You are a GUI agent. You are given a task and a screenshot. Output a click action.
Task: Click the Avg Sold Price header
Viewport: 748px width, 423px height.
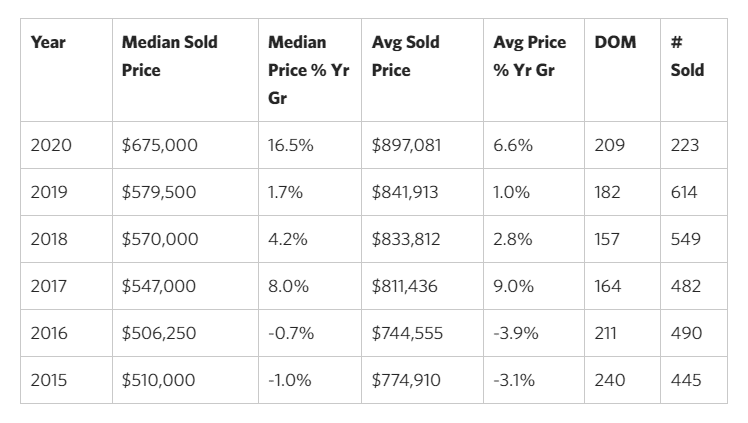(405, 57)
